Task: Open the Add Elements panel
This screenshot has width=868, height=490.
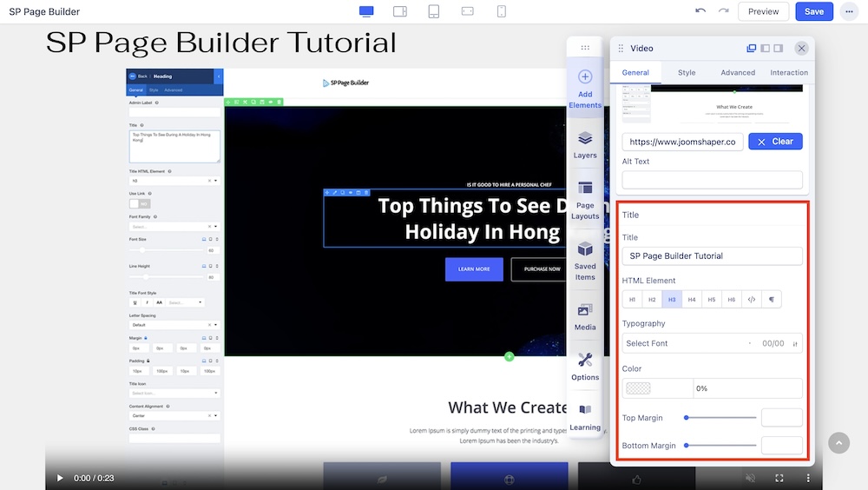Action: coord(585,89)
